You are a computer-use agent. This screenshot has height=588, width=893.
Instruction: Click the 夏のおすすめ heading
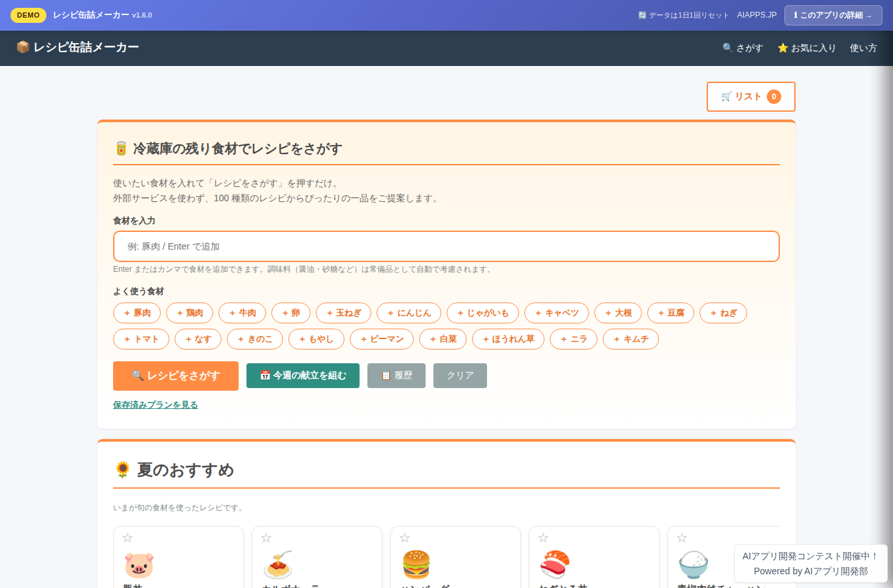click(174, 470)
